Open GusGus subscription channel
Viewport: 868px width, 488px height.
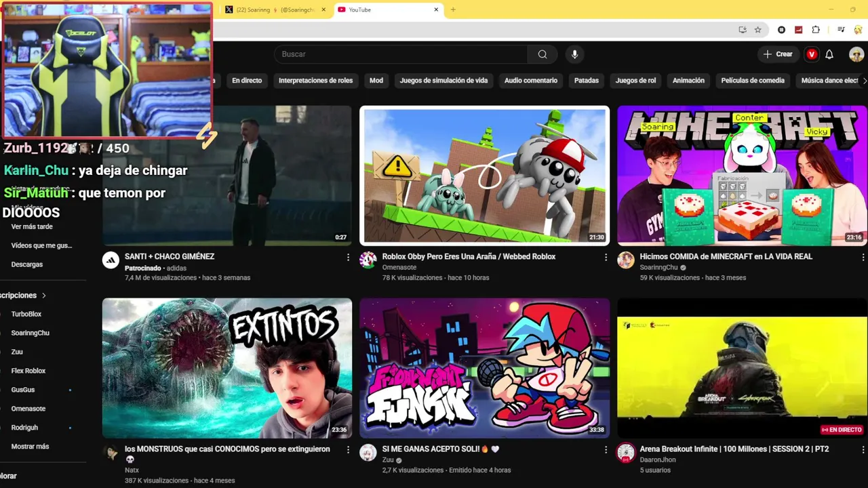click(x=23, y=390)
